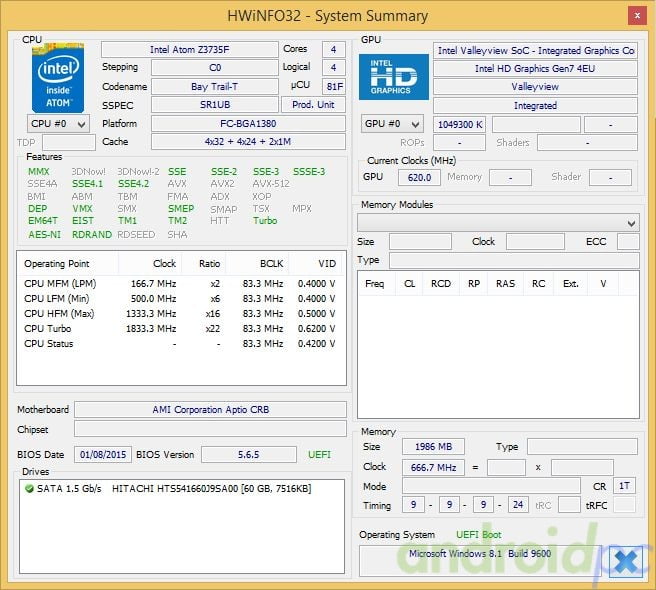This screenshot has height=590, width=656.
Task: Click the Intel HD Graphics logo
Action: [x=394, y=77]
